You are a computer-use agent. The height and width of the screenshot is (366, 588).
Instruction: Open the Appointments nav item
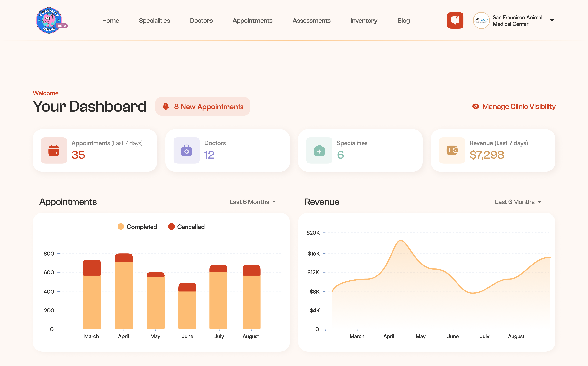[x=252, y=21]
